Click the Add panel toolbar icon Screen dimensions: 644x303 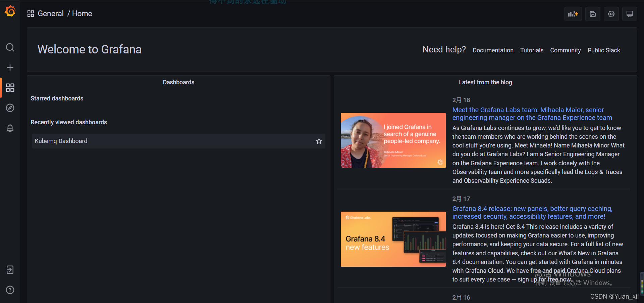pos(573,14)
